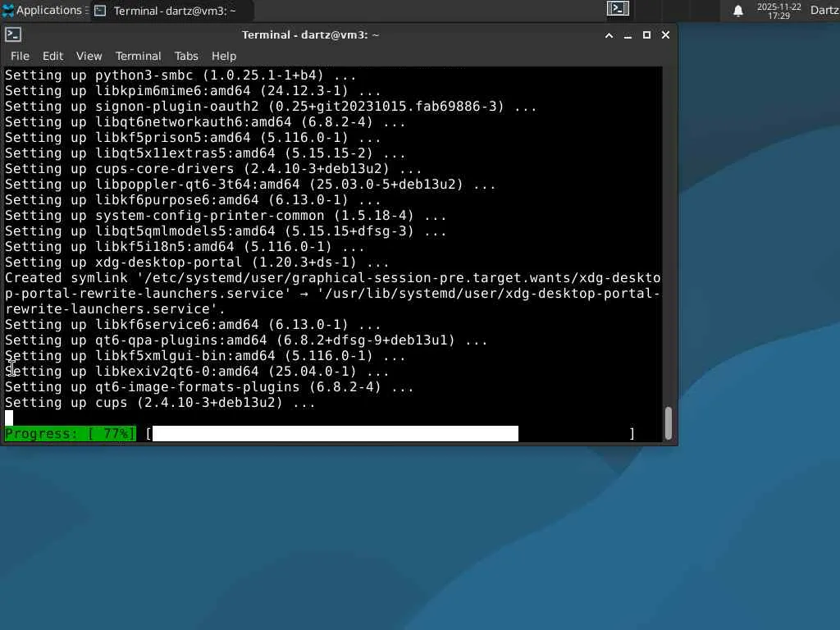Click the line 'Setting up libqt6networkauth6:amd64'
Image resolution: width=840 pixels, height=630 pixels.
[205, 121]
